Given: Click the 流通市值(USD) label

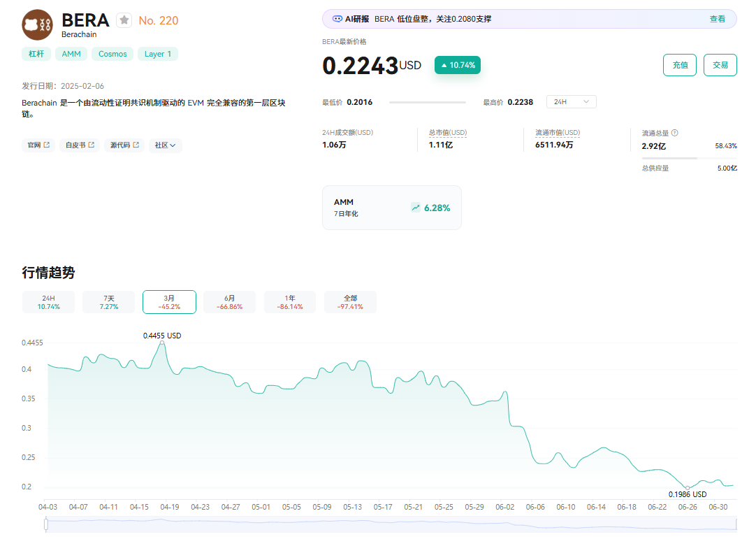Looking at the screenshot, I should 558,133.
